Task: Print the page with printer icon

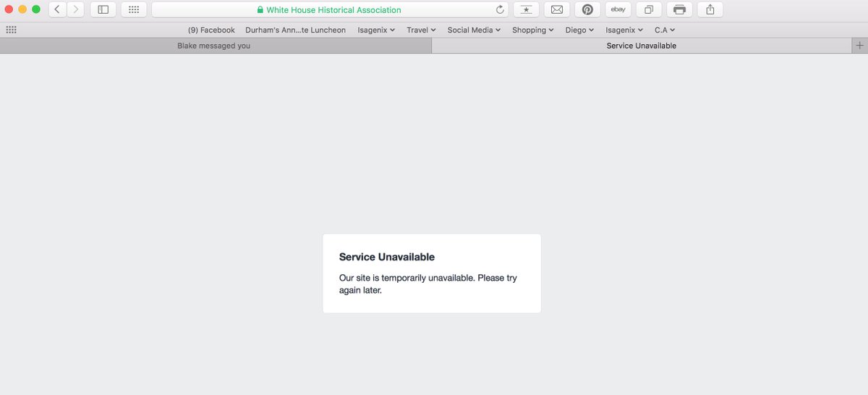Action: coord(679,9)
